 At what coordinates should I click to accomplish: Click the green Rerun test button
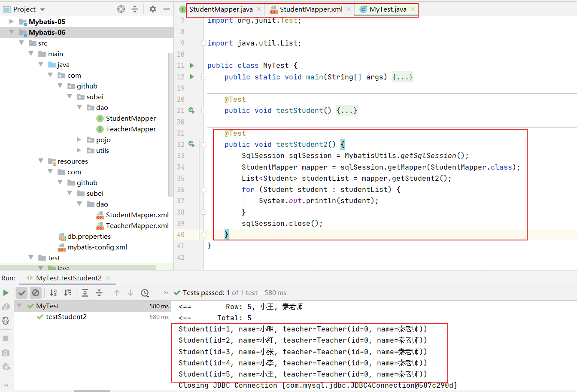tap(6, 293)
